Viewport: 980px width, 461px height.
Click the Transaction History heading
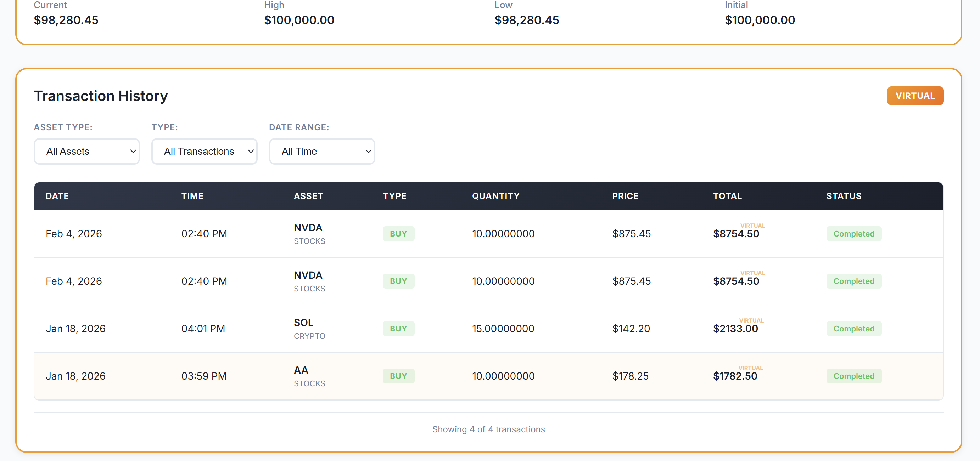point(101,96)
